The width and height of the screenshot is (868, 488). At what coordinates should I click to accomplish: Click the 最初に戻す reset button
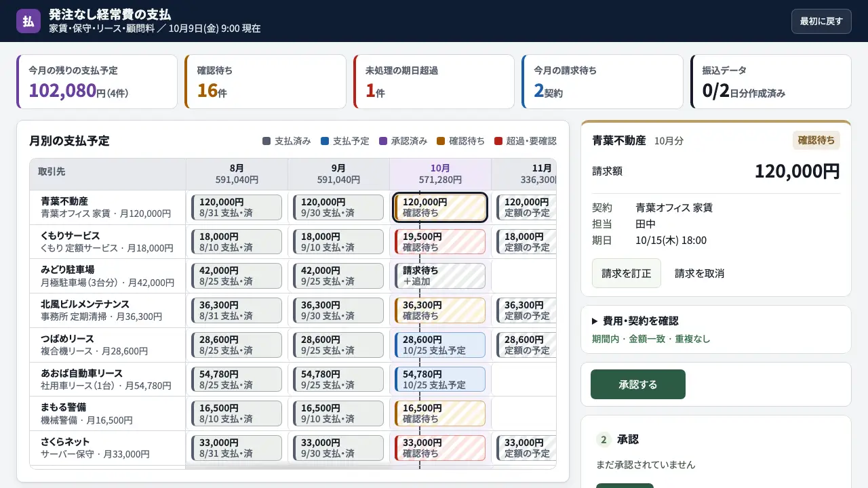coord(821,21)
